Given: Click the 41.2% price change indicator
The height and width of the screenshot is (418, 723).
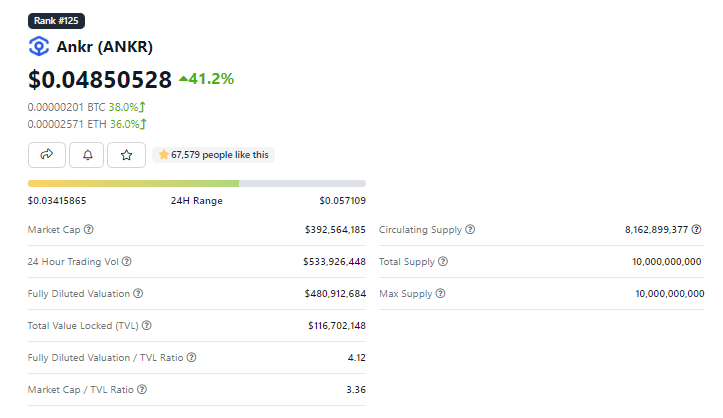Looking at the screenshot, I should click(x=207, y=79).
